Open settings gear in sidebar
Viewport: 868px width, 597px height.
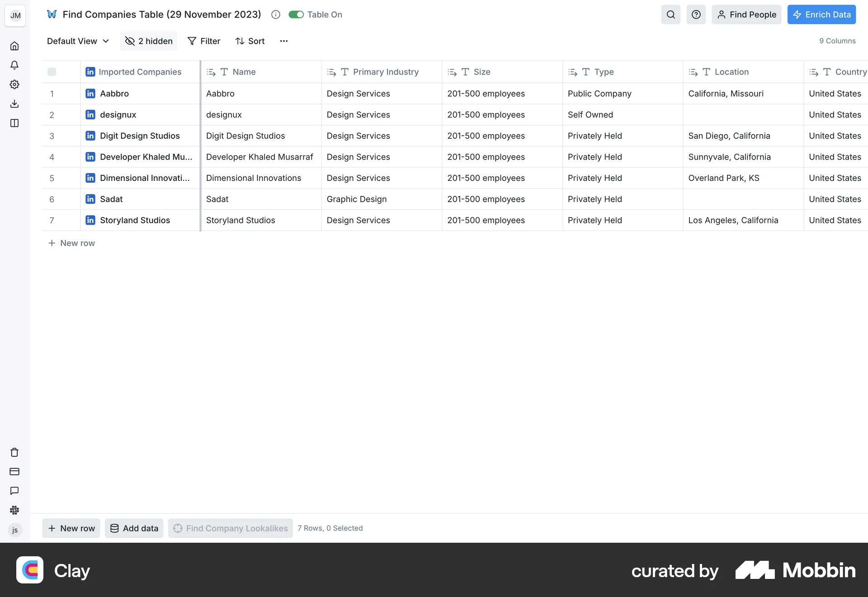point(14,85)
